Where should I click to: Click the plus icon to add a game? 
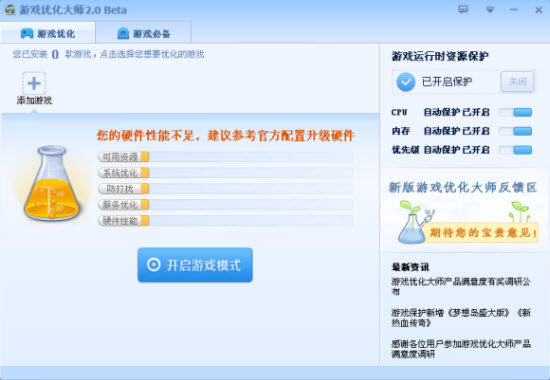pos(34,83)
